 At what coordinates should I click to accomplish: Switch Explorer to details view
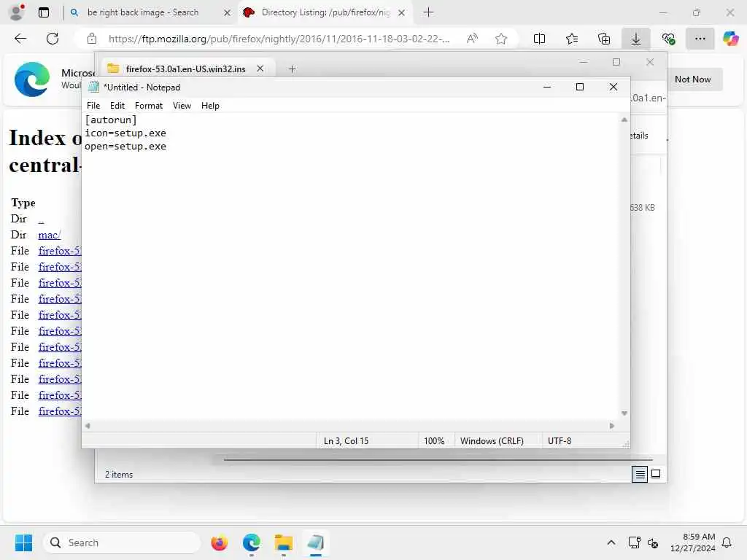(x=640, y=474)
